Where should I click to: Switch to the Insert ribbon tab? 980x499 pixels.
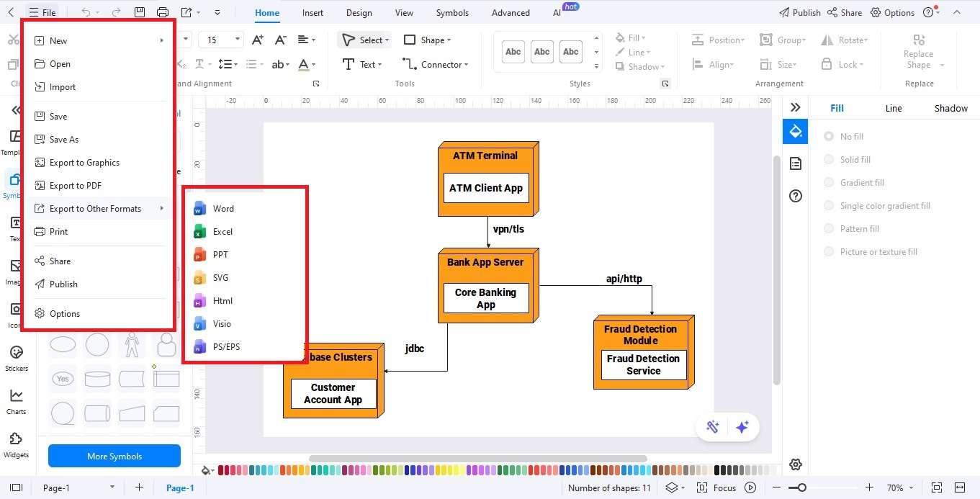coord(313,12)
